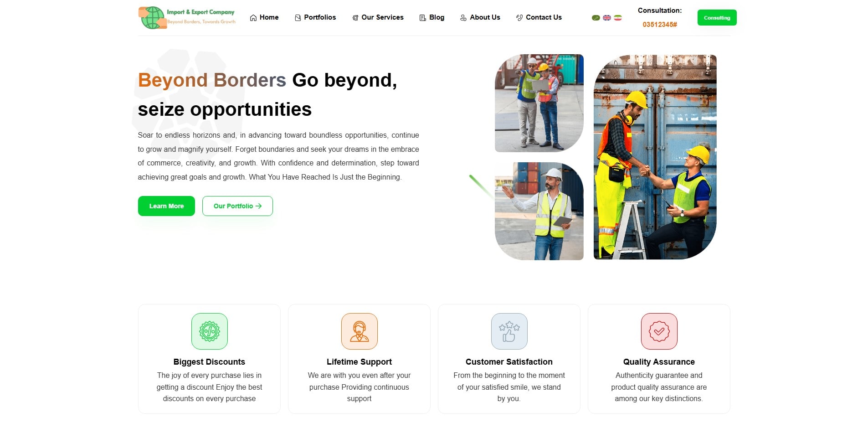
Task: Click the Import & Export Company logo
Action: [187, 18]
